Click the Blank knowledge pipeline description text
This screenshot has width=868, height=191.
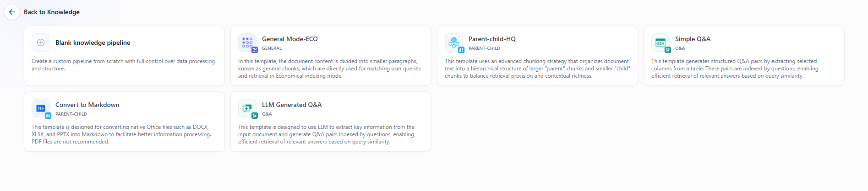(x=123, y=65)
